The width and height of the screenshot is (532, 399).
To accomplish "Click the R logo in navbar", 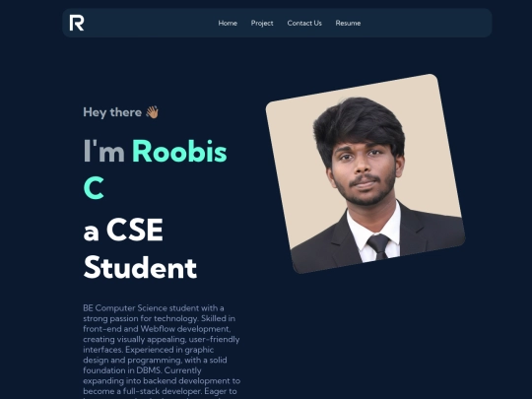I will (x=77, y=23).
